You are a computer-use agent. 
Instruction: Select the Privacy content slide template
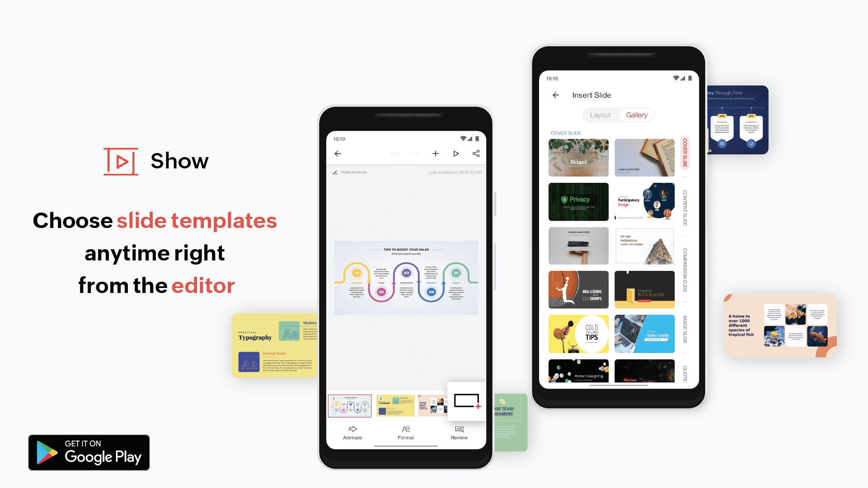tap(578, 201)
